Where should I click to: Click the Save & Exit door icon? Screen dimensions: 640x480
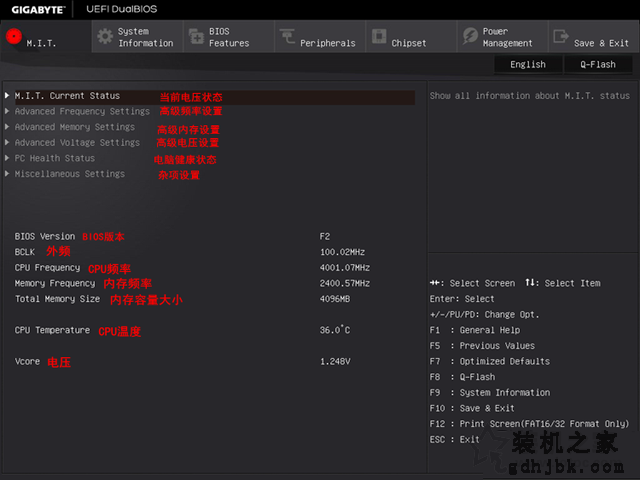coord(561,36)
